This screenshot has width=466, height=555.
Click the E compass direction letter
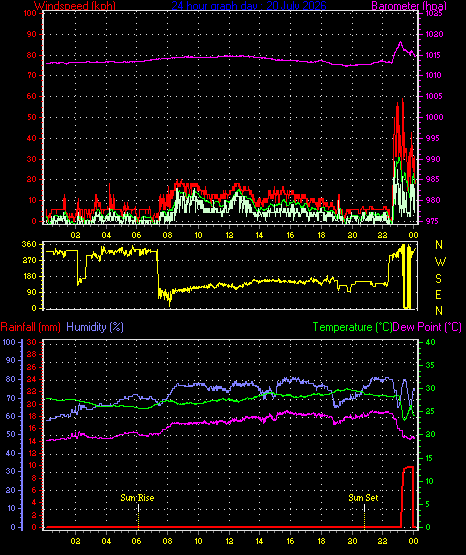(438, 295)
